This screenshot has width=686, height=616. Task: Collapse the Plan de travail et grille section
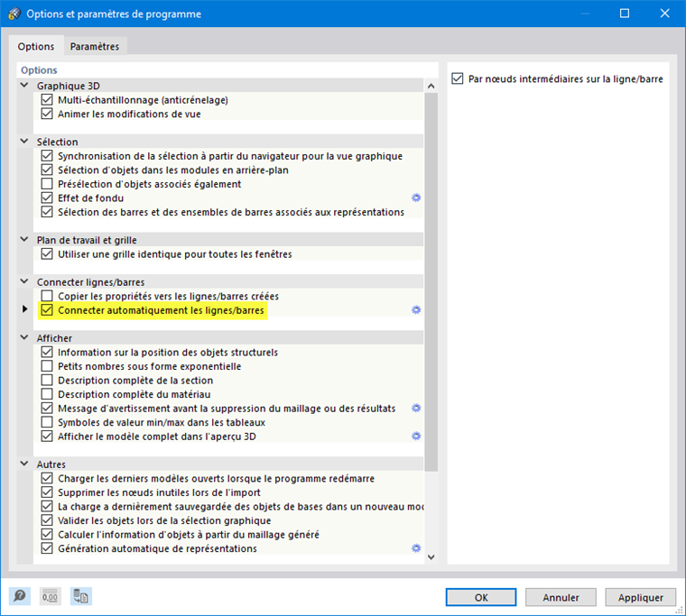[24, 240]
